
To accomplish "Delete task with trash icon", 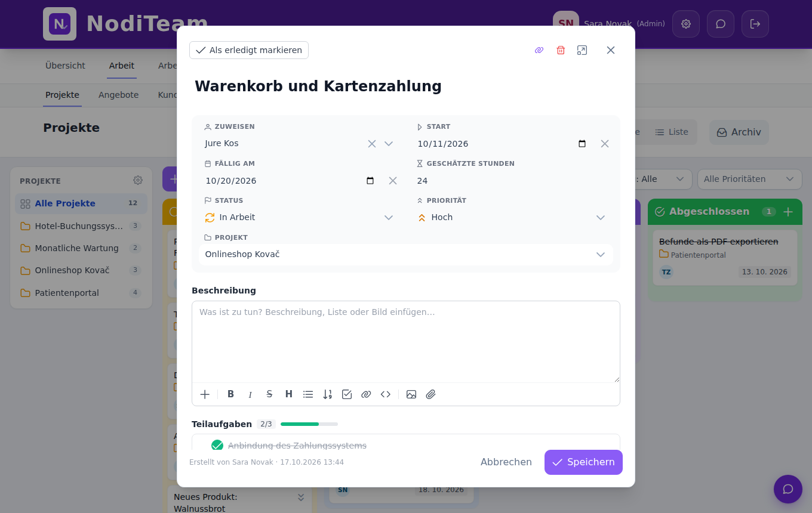I will [561, 50].
